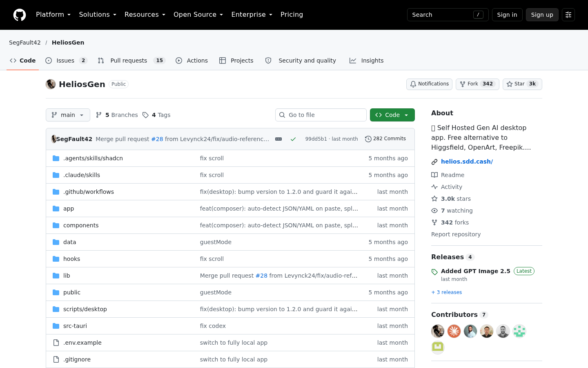The height and width of the screenshot is (368, 588).
Task: Open the Actions tab
Action: tap(192, 61)
